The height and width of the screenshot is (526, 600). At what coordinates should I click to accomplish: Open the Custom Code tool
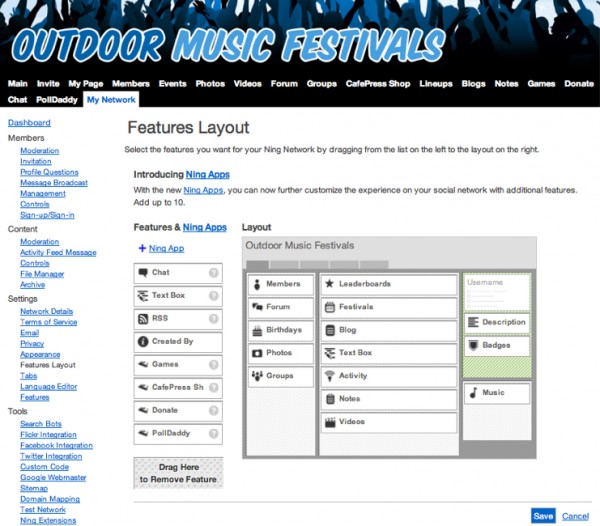(x=45, y=467)
